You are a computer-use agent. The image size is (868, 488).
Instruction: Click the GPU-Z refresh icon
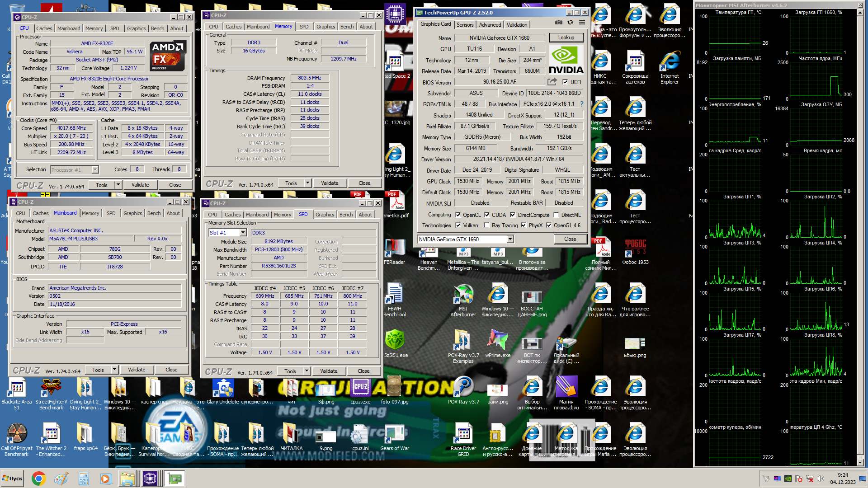pos(570,23)
